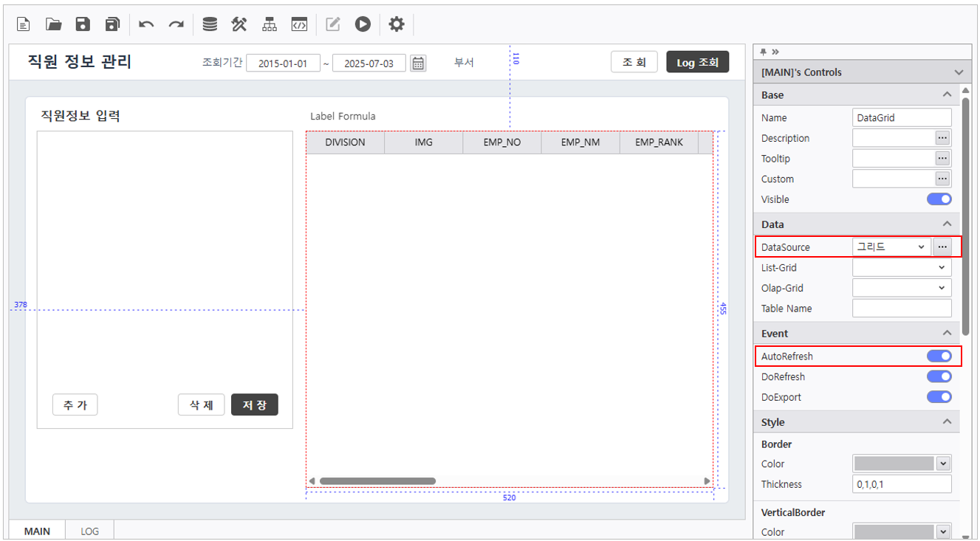Select the MAIN tab
The width and height of the screenshot is (980, 541).
(x=37, y=531)
